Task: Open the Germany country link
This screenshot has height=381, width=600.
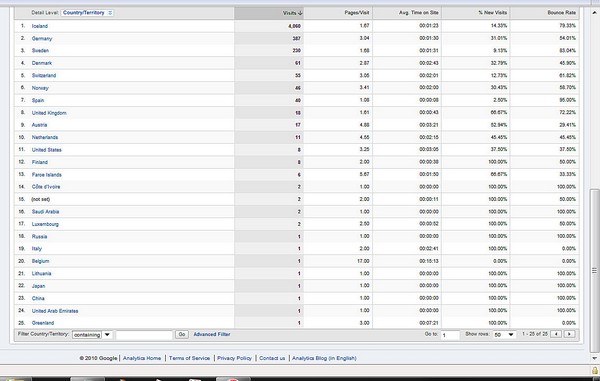Action: (x=42, y=39)
